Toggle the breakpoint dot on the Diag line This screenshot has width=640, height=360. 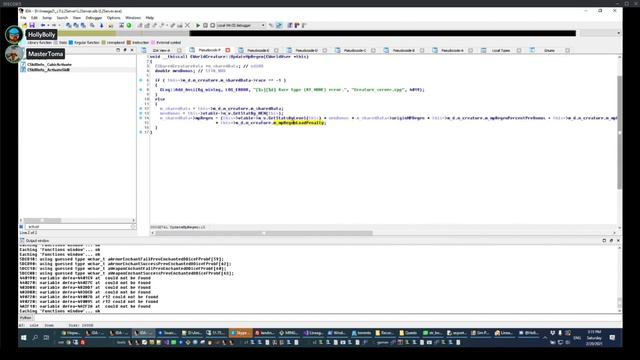(141, 89)
